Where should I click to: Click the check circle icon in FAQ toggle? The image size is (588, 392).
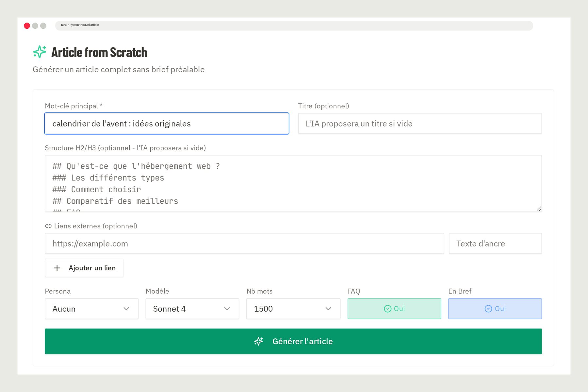(387, 309)
